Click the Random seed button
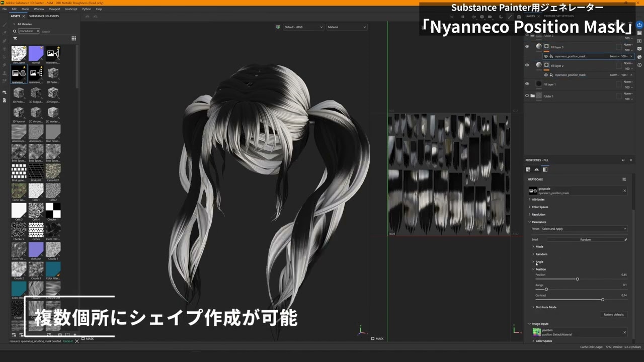The image size is (644, 362). 585,240
